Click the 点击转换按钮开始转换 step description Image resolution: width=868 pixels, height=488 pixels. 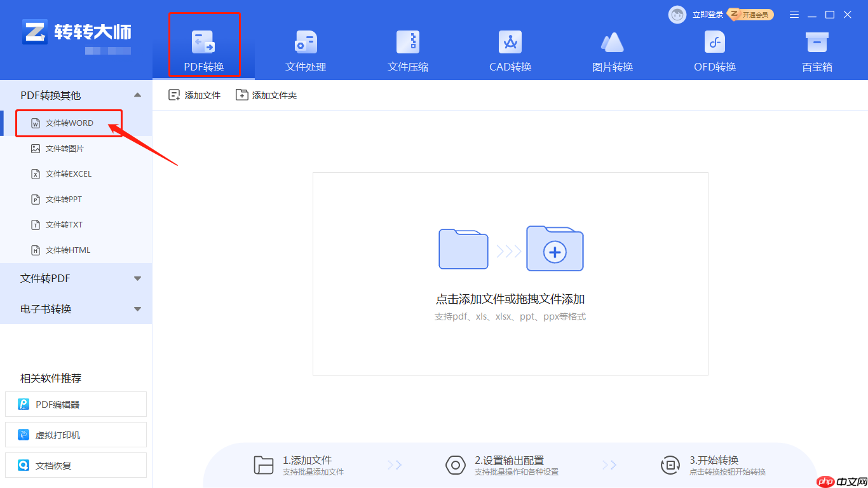click(x=728, y=472)
